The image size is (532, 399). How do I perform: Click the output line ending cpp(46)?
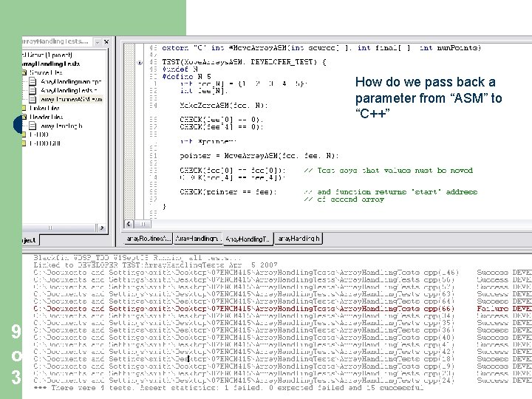(282, 273)
